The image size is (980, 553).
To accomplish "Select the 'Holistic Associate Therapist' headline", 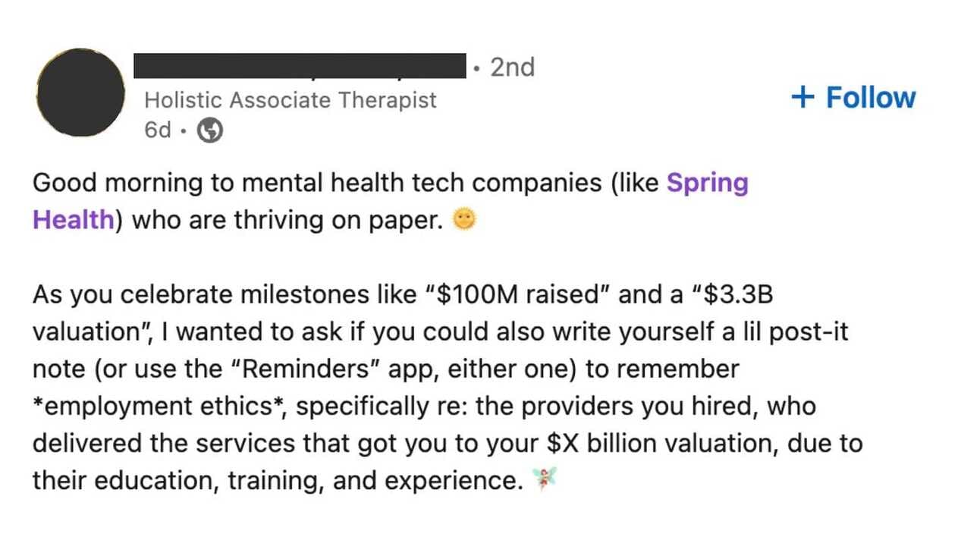I will tap(291, 100).
